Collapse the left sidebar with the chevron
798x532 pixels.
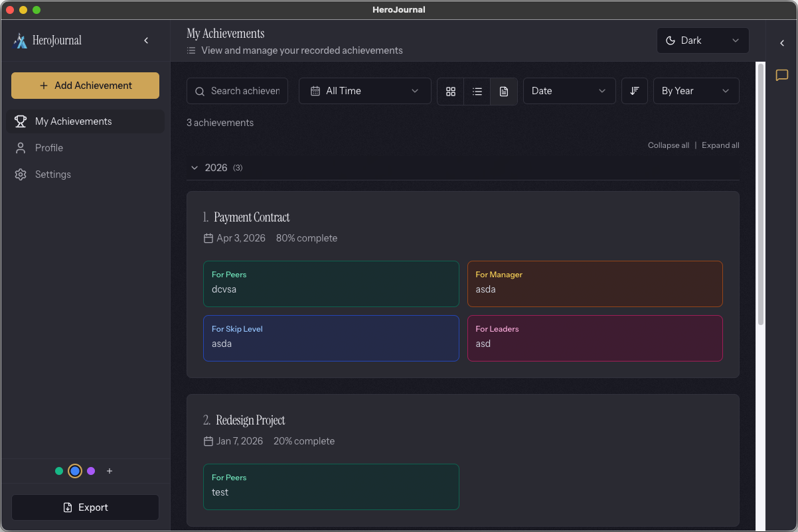[146, 40]
